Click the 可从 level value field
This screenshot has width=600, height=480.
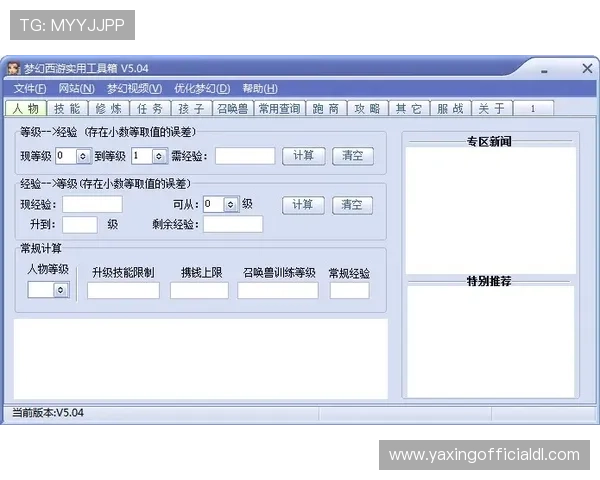coord(214,204)
